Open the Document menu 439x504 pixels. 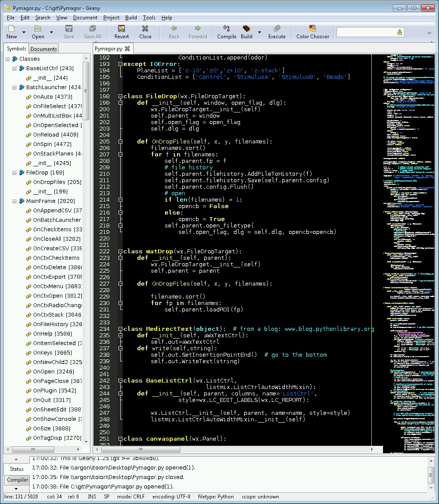click(85, 18)
